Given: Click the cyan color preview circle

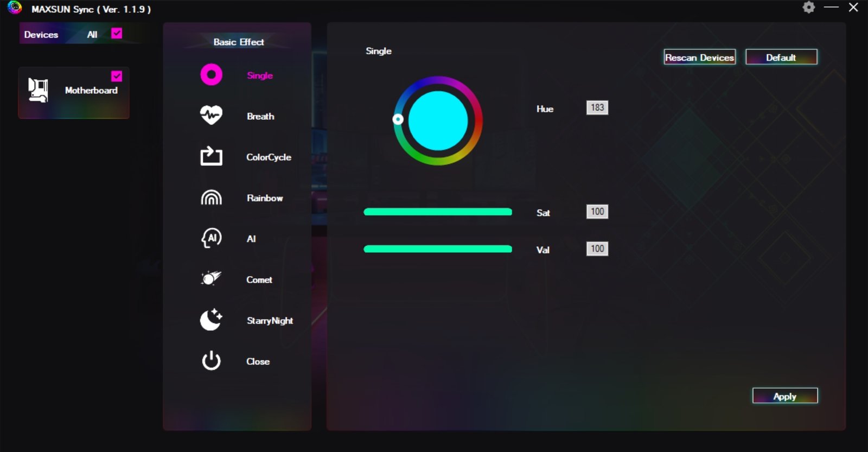Looking at the screenshot, I should tap(438, 120).
